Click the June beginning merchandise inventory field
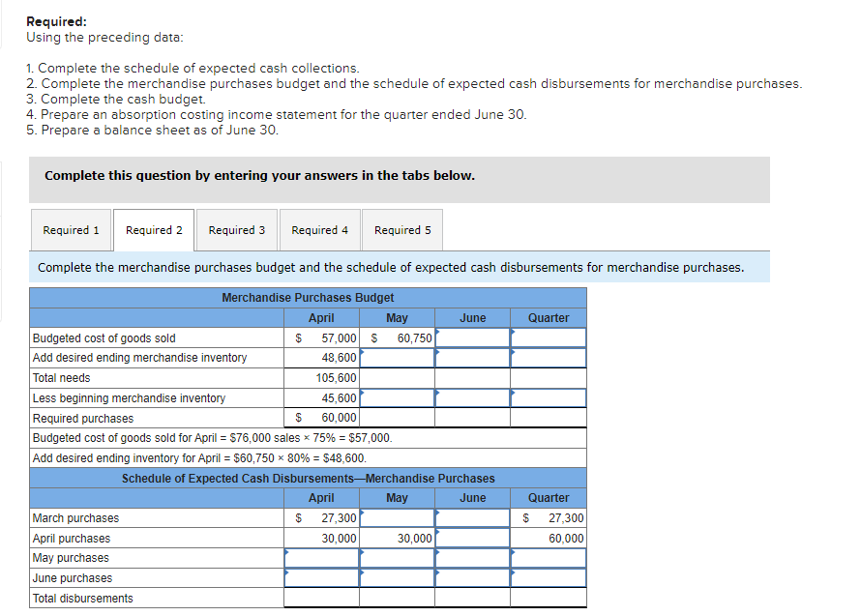Screen dimensions: 861x616 click(x=472, y=397)
